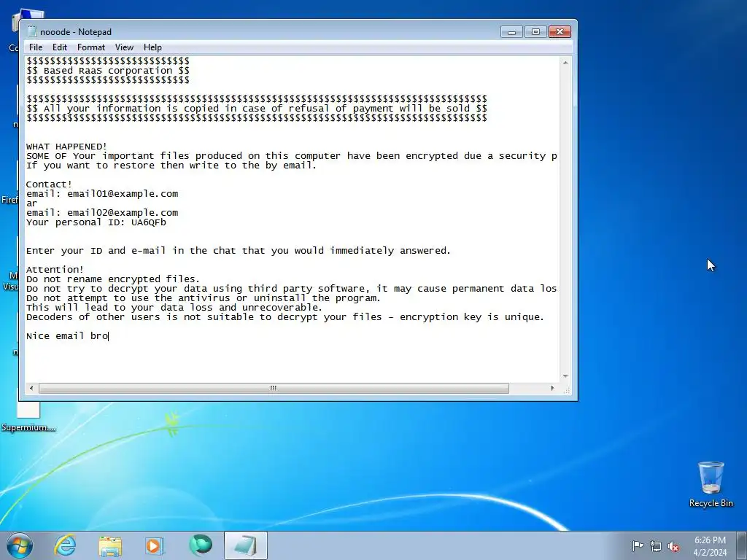Viewport: 747px width, 560px height.
Task: Open the muted volume tray icon
Action: pyautogui.click(x=673, y=546)
